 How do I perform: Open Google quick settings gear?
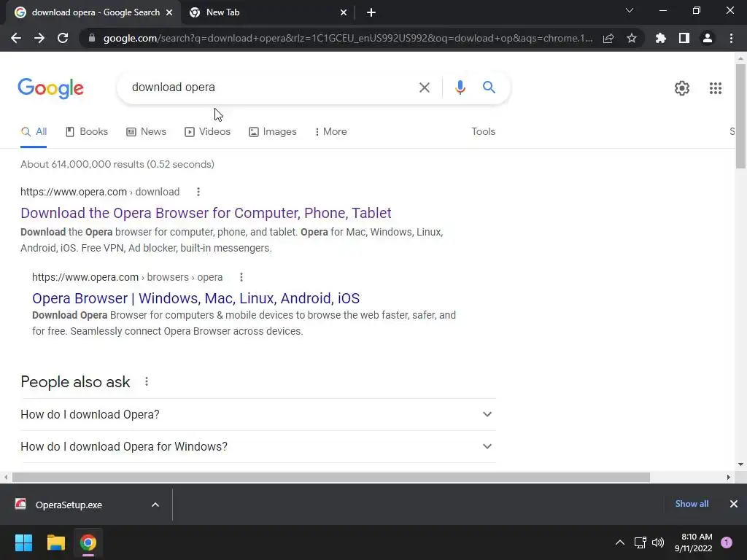pyautogui.click(x=682, y=88)
